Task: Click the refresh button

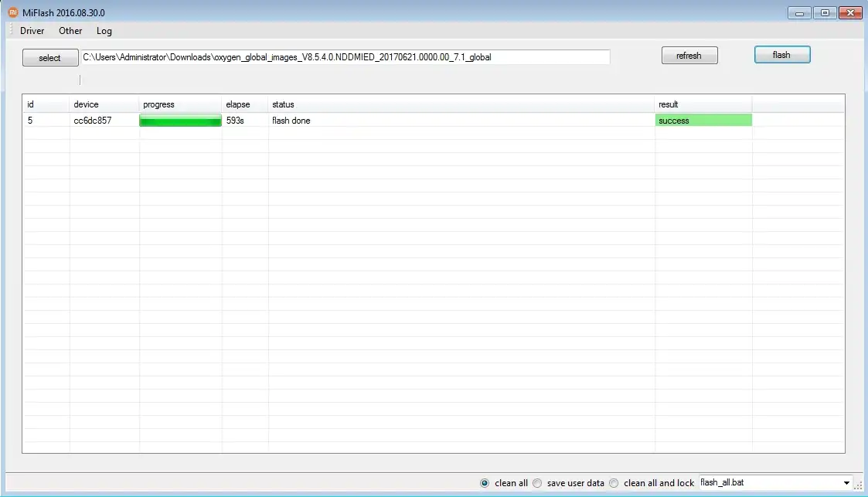Action: click(689, 56)
